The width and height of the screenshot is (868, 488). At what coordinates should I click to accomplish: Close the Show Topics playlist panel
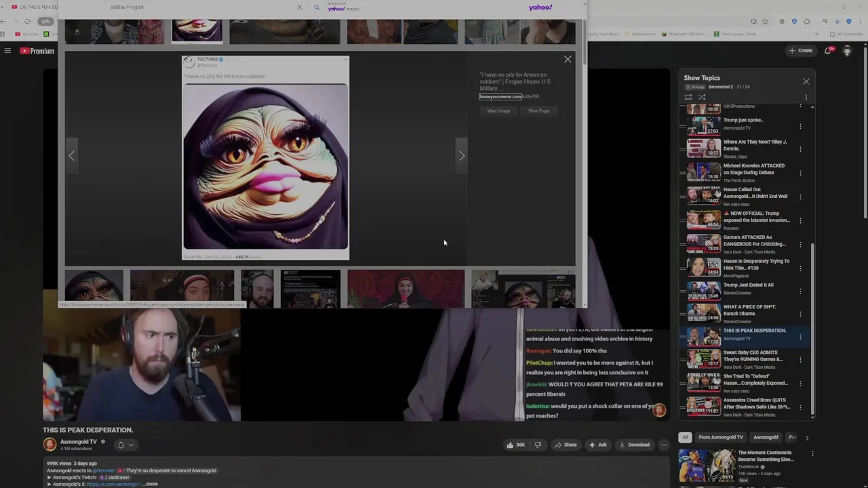pyautogui.click(x=806, y=81)
